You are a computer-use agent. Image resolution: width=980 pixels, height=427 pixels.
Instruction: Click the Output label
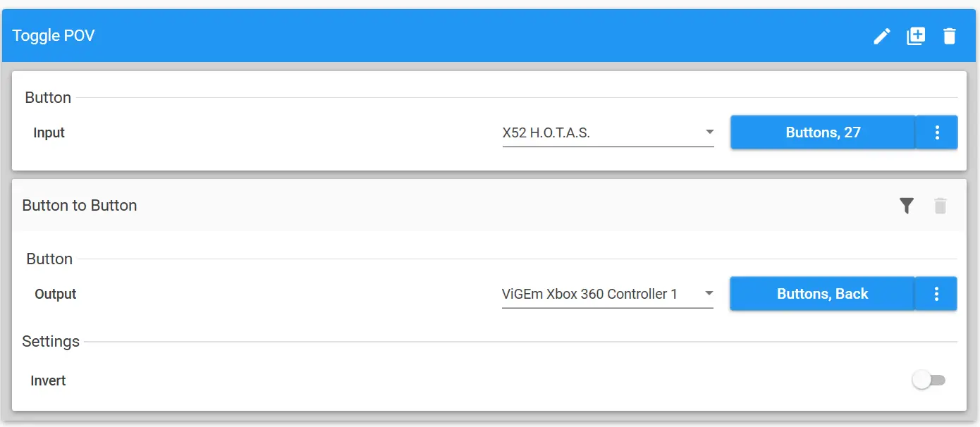tap(55, 294)
